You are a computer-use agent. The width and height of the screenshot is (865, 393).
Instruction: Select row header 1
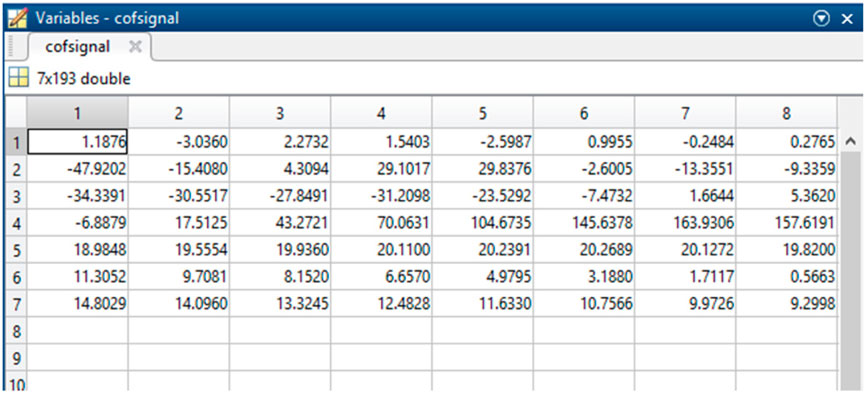tap(16, 142)
